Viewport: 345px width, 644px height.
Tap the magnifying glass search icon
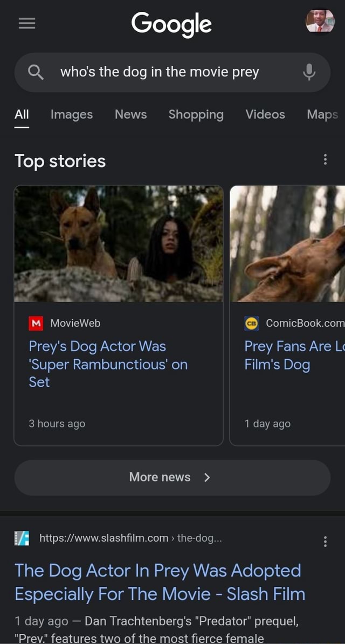pos(35,72)
